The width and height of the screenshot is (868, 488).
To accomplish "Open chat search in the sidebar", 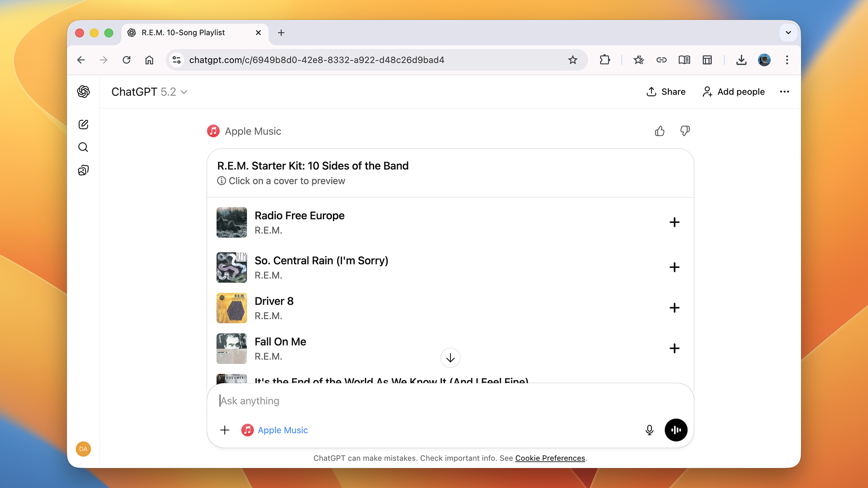I will point(83,147).
